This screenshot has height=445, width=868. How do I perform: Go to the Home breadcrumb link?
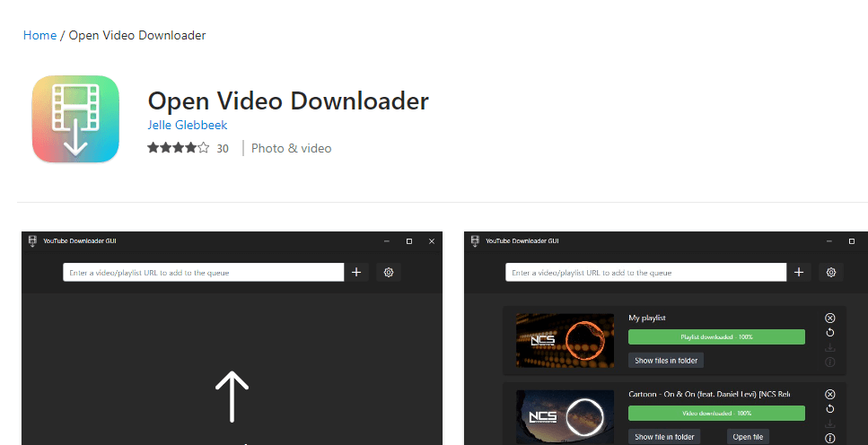39,35
